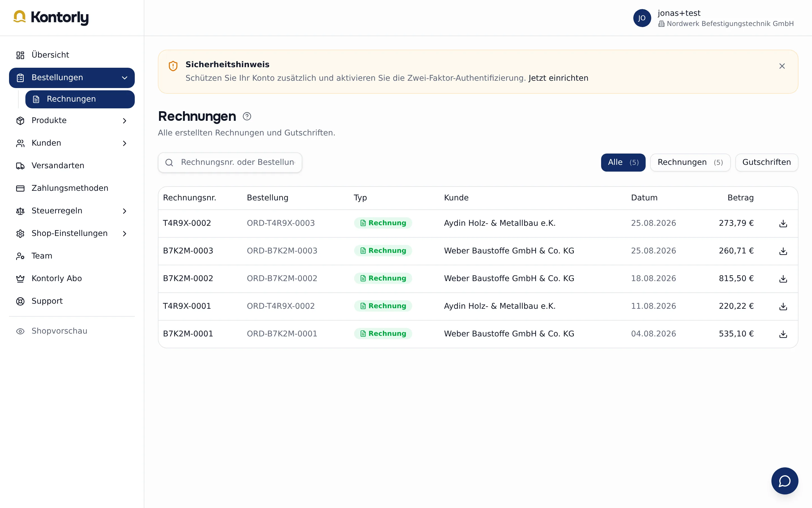Click the shield warning icon in banner
This screenshot has height=508, width=812.
(173, 66)
